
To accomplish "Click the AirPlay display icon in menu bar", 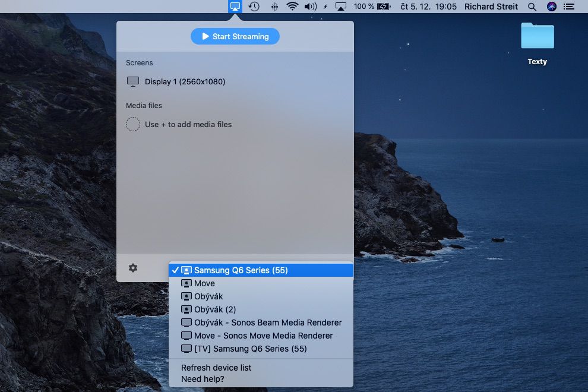I will pos(341,7).
